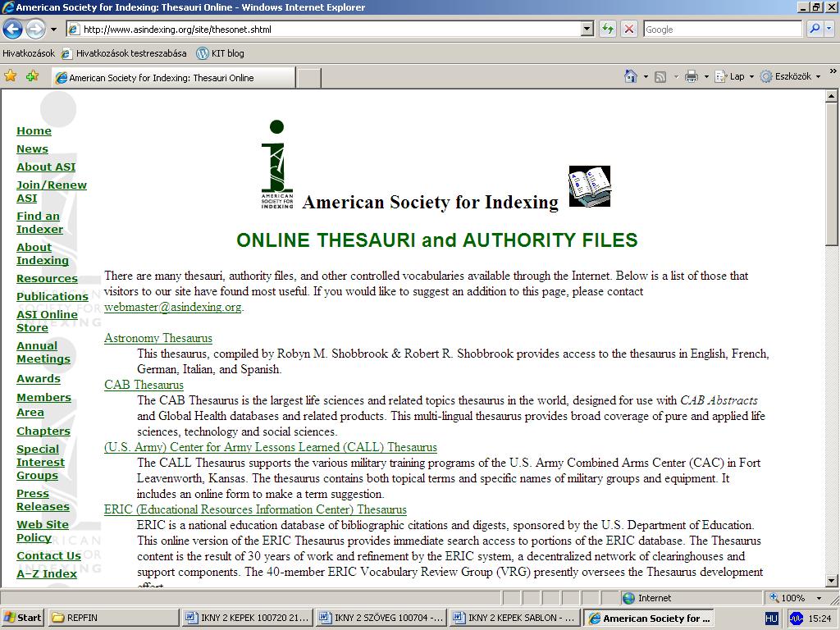
Task: Open the Chapters navigation link
Action: tap(43, 431)
